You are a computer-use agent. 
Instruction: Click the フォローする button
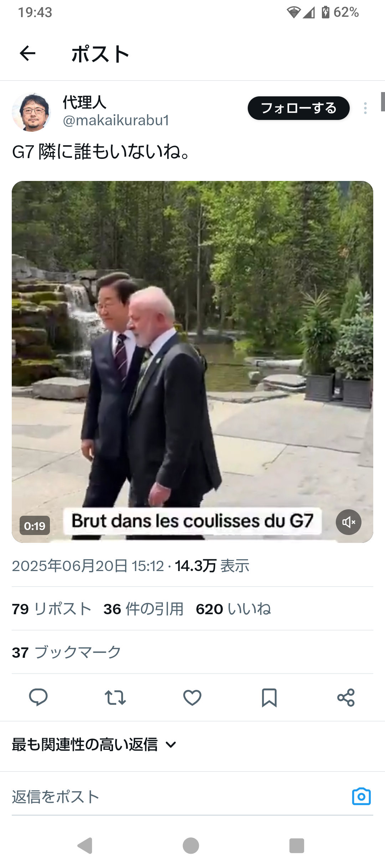point(299,108)
